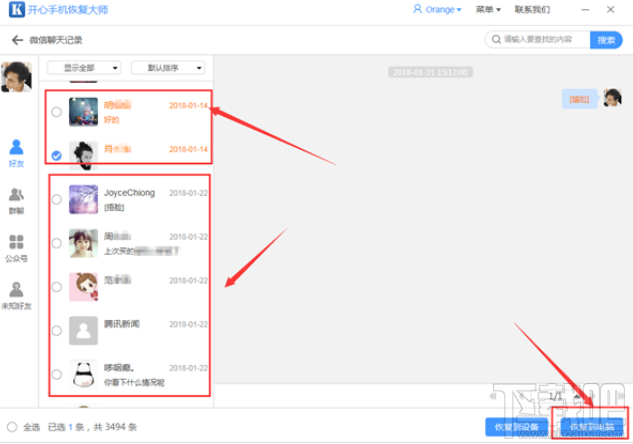
Task: Minimize the window
Action: pyautogui.click(x=585, y=9)
